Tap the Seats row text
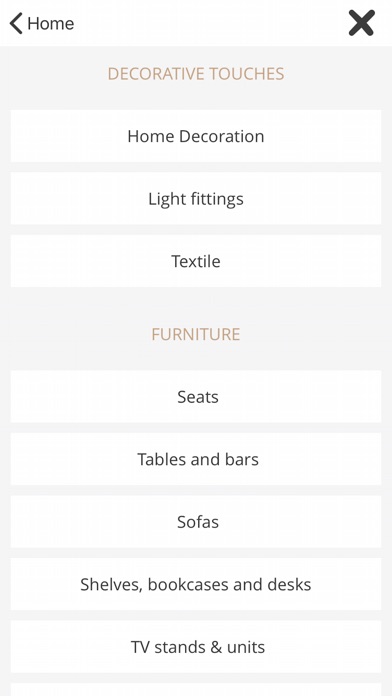The height and width of the screenshot is (696, 392). (x=198, y=396)
